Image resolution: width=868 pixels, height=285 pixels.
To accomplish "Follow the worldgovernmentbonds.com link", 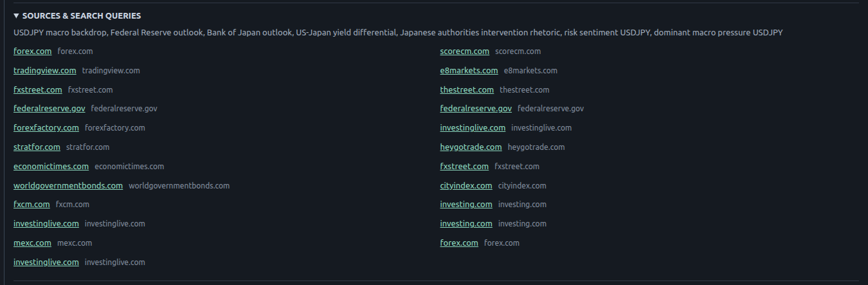I will click(68, 185).
